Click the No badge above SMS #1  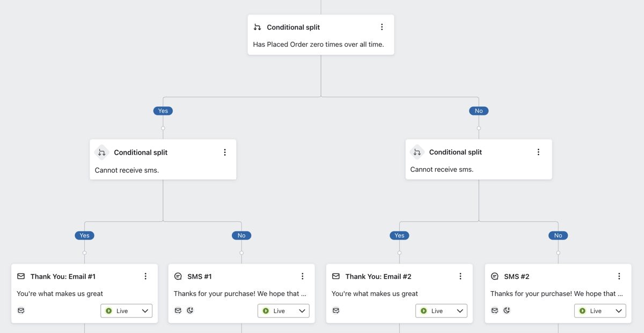pyautogui.click(x=241, y=235)
